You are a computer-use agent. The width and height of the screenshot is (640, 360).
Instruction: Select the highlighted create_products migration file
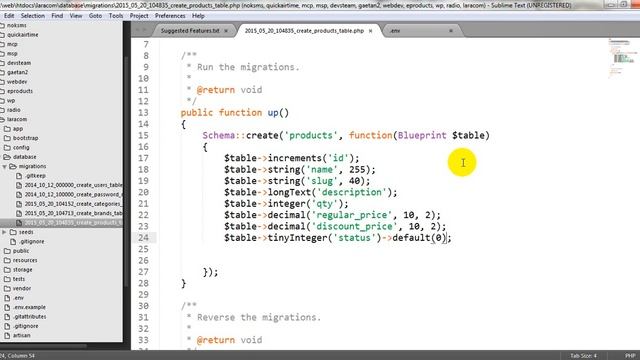(x=61, y=223)
